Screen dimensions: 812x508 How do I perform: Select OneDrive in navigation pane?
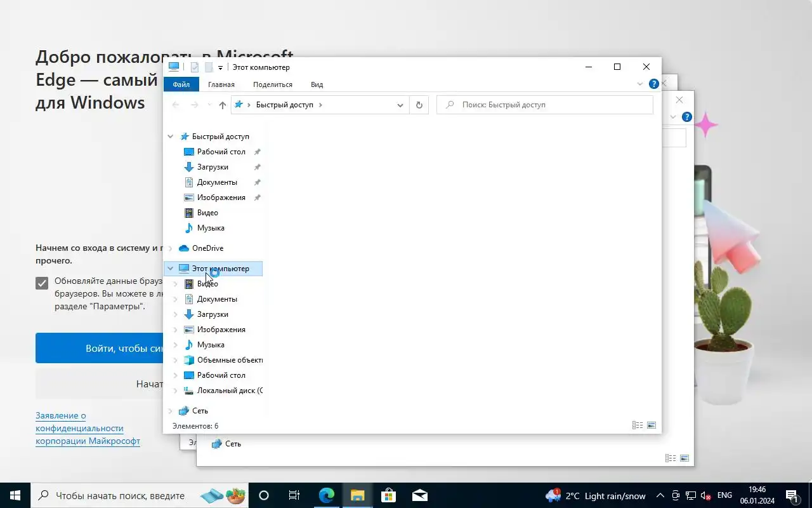pos(207,248)
